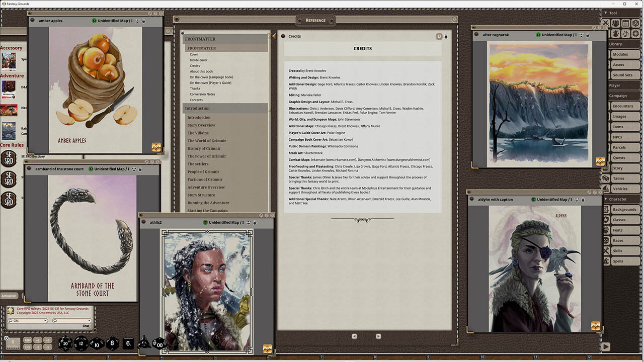Click the +5 modifier button
This screenshot has height=362, width=644.
[48, 340]
